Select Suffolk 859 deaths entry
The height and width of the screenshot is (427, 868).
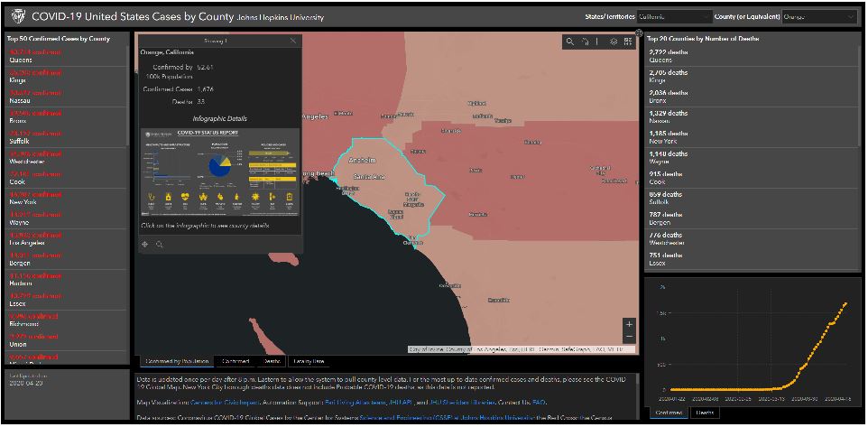point(752,199)
